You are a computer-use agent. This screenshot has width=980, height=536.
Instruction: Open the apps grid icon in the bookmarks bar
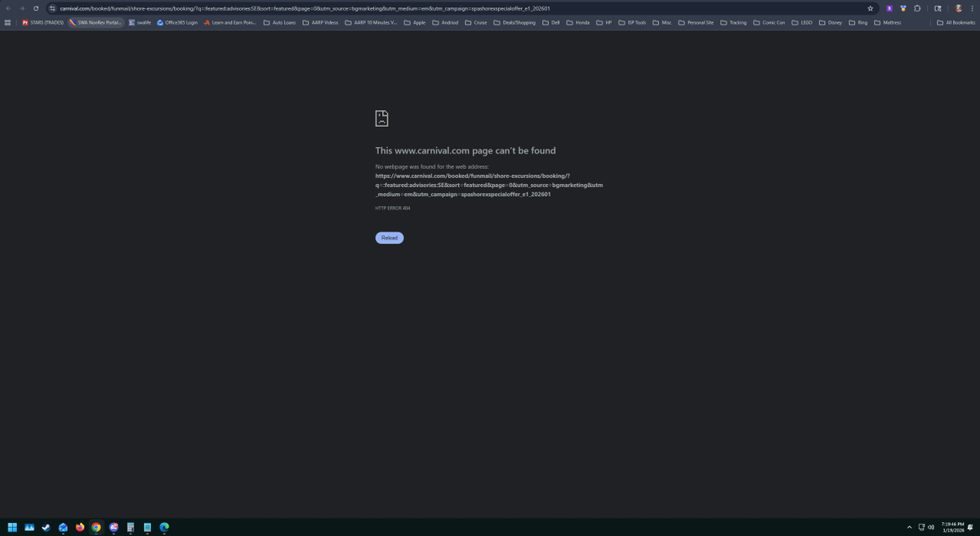(x=8, y=22)
